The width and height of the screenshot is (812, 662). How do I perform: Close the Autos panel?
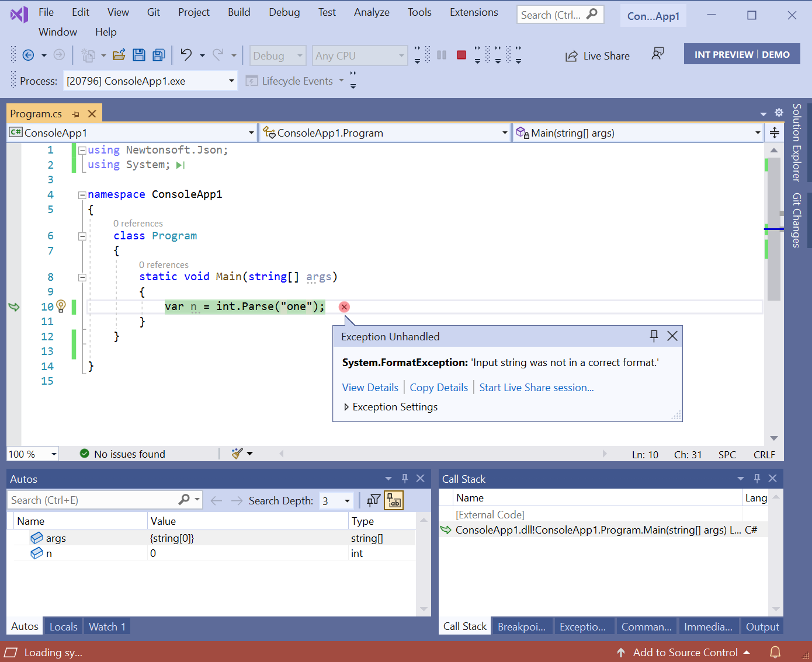(x=420, y=479)
